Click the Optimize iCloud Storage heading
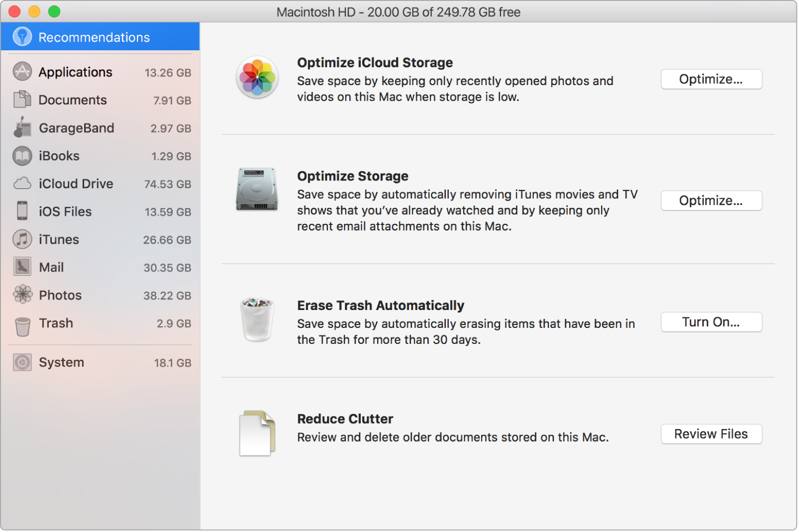Viewport: 799px width, 532px height. 375,63
